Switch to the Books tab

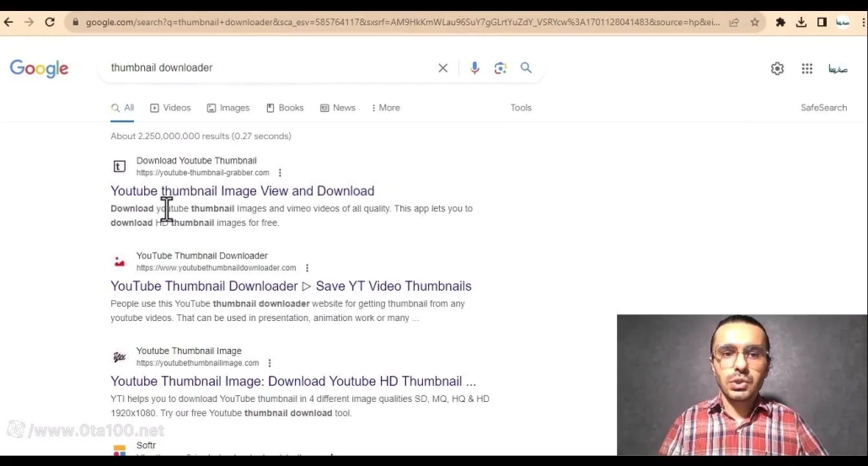pos(285,108)
